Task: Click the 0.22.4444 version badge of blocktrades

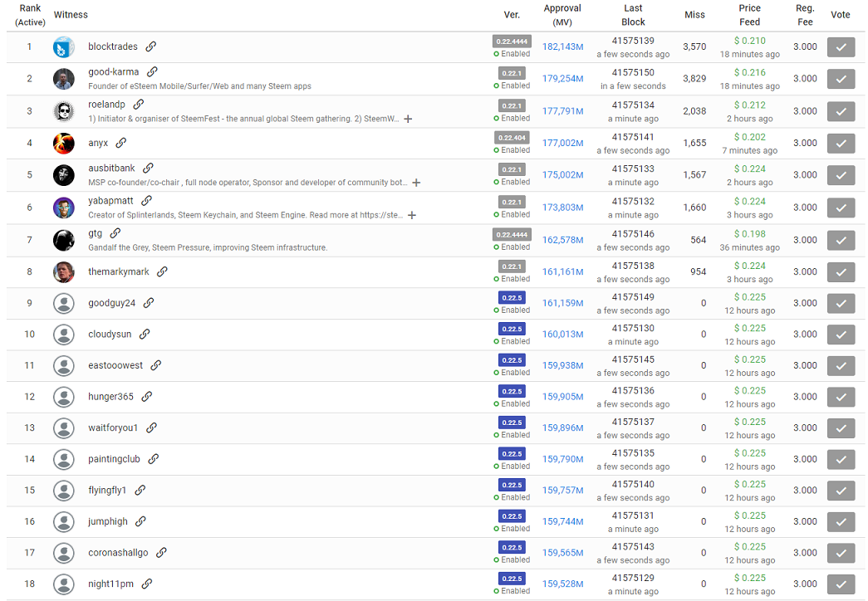Action: (x=512, y=42)
